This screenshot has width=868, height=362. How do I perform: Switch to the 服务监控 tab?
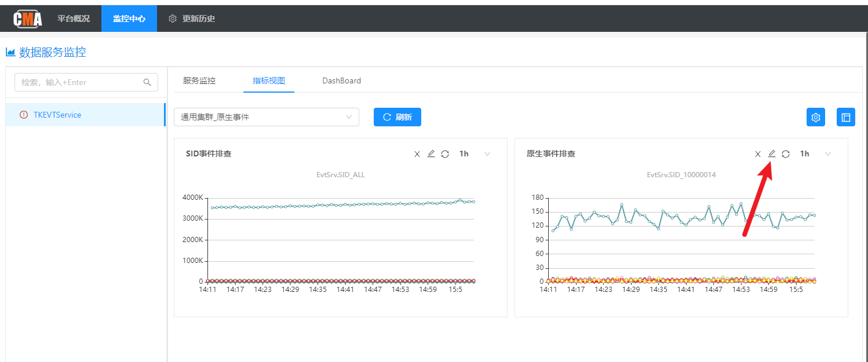[199, 81]
